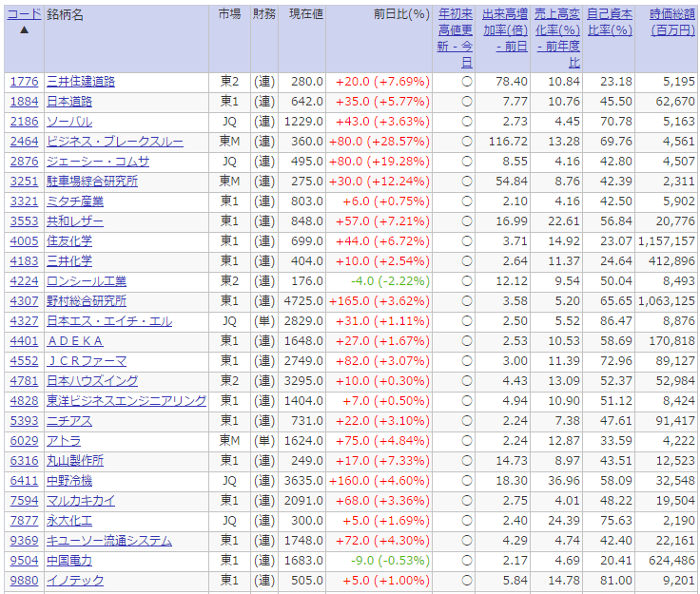This screenshot has width=700, height=594.
Task: Open 共和レザー company link
Action: [75, 221]
